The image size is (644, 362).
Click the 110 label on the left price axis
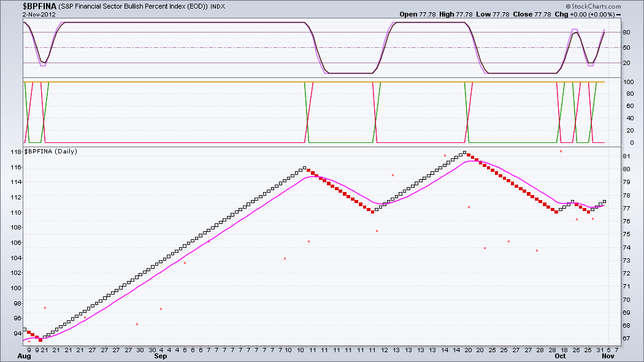tap(15, 212)
